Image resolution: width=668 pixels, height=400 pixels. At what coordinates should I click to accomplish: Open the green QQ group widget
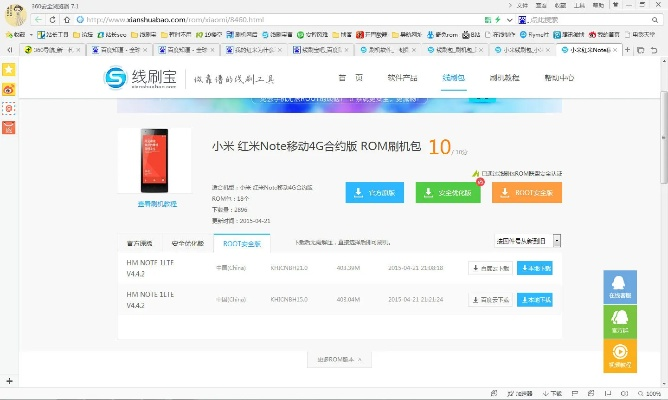point(620,322)
